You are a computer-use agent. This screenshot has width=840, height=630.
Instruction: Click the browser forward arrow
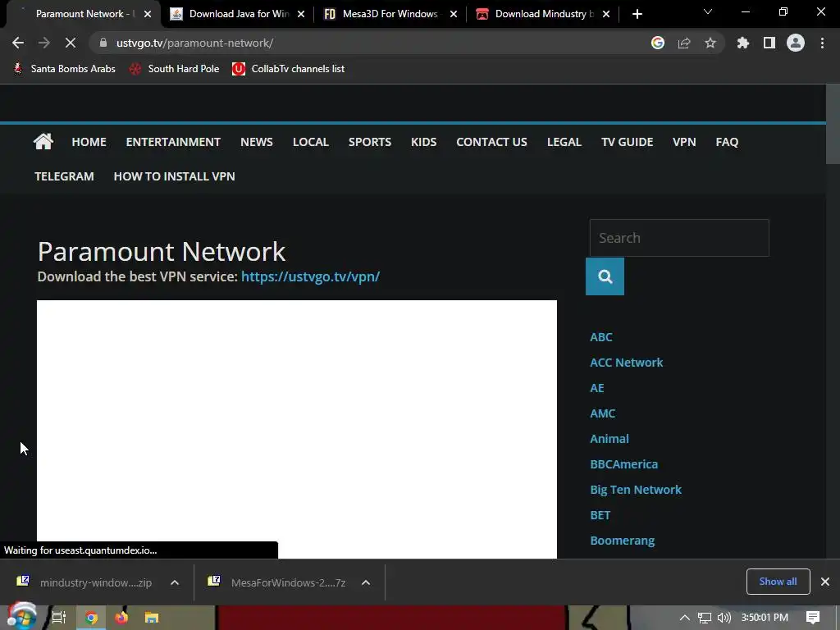[44, 43]
